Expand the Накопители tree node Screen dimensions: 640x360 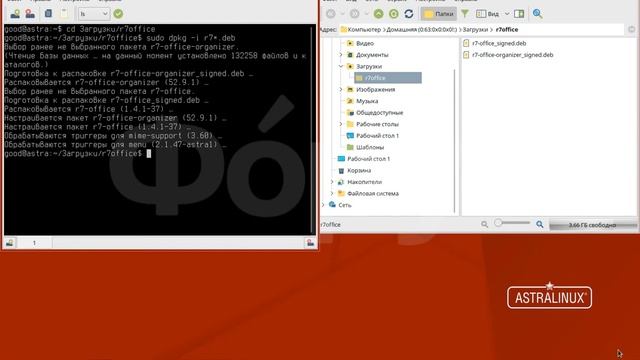point(332,182)
